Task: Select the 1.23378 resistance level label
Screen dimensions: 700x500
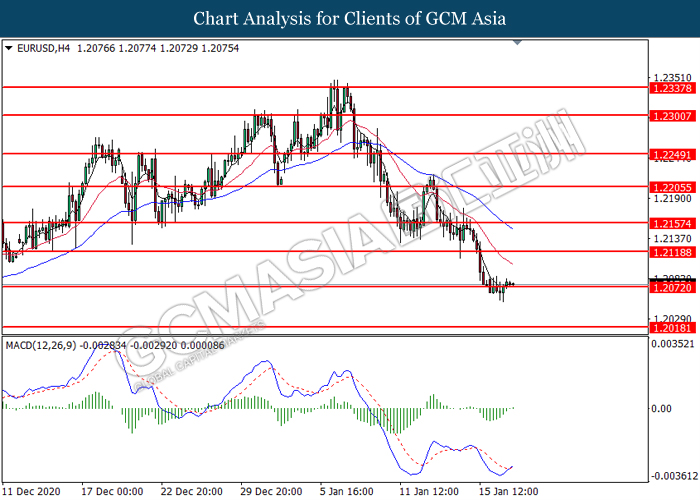Action: click(x=672, y=88)
